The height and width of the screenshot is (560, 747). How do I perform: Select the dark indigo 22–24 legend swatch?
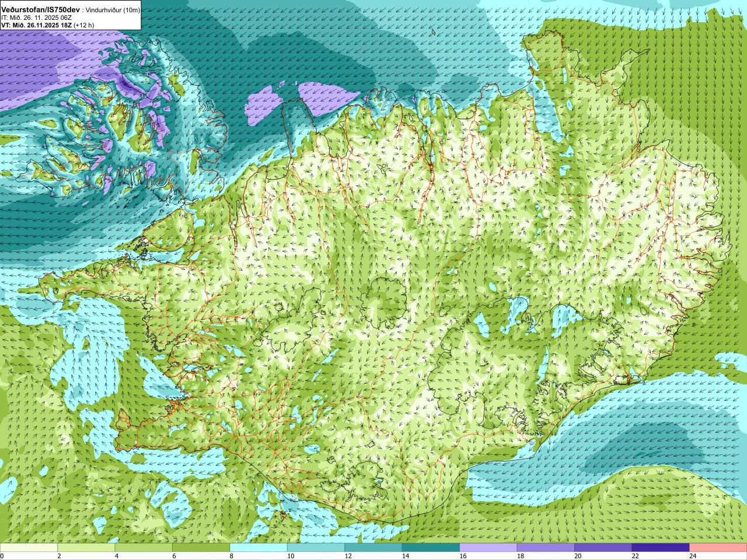pyautogui.click(x=661, y=548)
